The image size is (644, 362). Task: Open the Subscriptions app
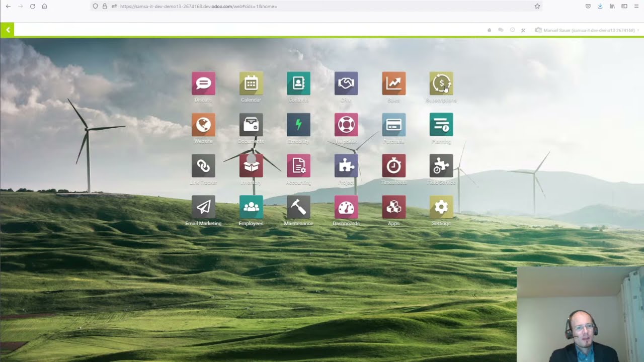pyautogui.click(x=441, y=83)
